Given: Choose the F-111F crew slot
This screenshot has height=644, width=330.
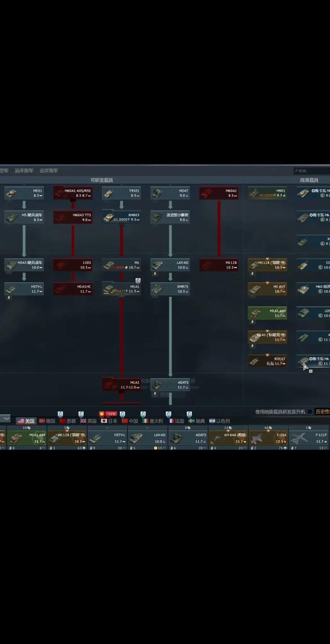Looking at the screenshot, I should [309, 438].
